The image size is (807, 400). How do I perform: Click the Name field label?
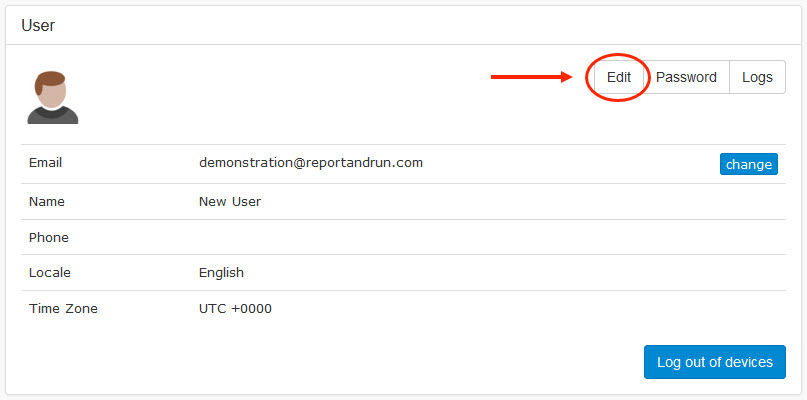click(x=46, y=201)
